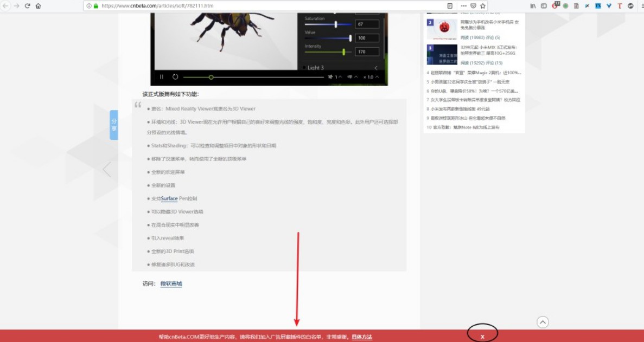
Task: Dismiss the red adblock banner
Action: click(482, 337)
